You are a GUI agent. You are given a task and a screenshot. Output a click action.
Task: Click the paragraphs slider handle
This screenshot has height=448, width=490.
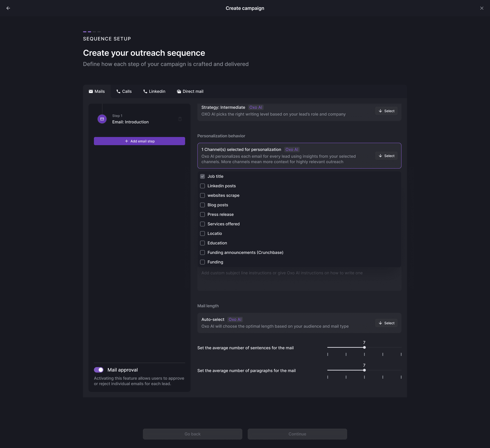click(x=364, y=370)
